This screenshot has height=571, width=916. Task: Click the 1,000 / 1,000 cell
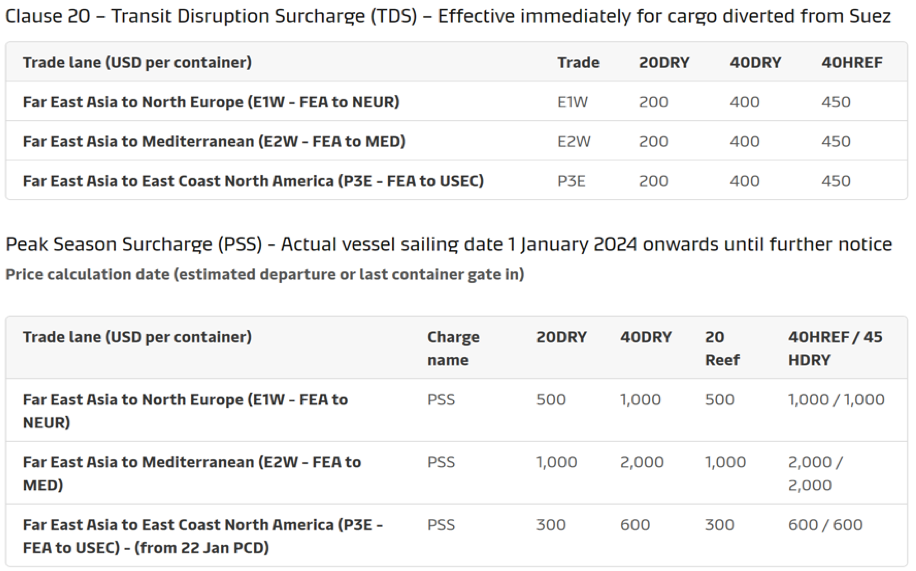click(836, 399)
